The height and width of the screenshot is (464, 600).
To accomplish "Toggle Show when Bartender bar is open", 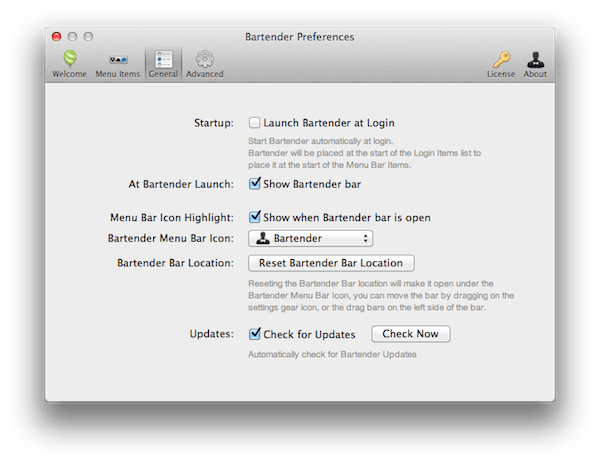I will pos(254,217).
